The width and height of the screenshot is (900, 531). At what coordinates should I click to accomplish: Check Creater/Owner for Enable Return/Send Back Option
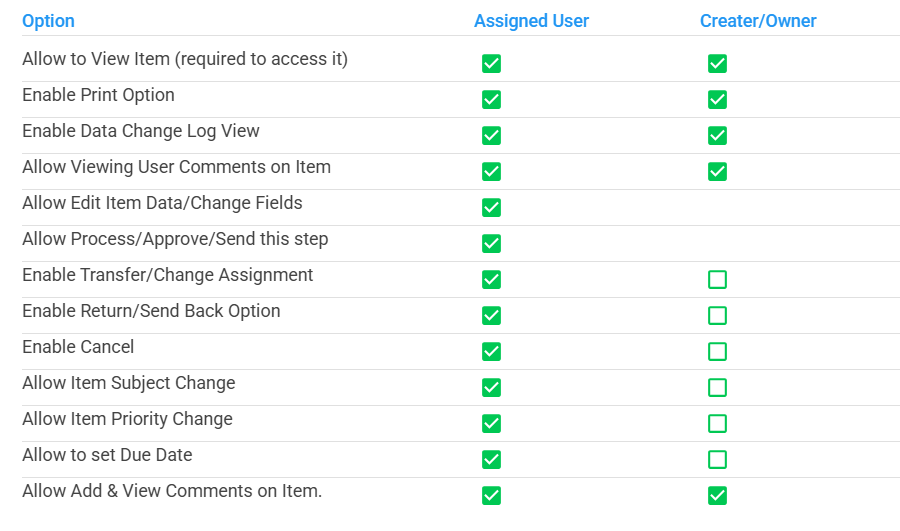click(x=717, y=316)
